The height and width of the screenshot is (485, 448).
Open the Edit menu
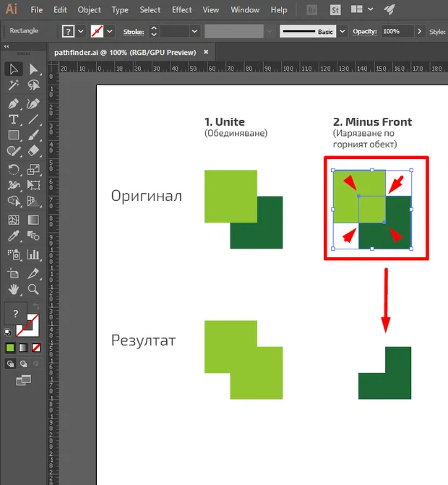(x=60, y=10)
